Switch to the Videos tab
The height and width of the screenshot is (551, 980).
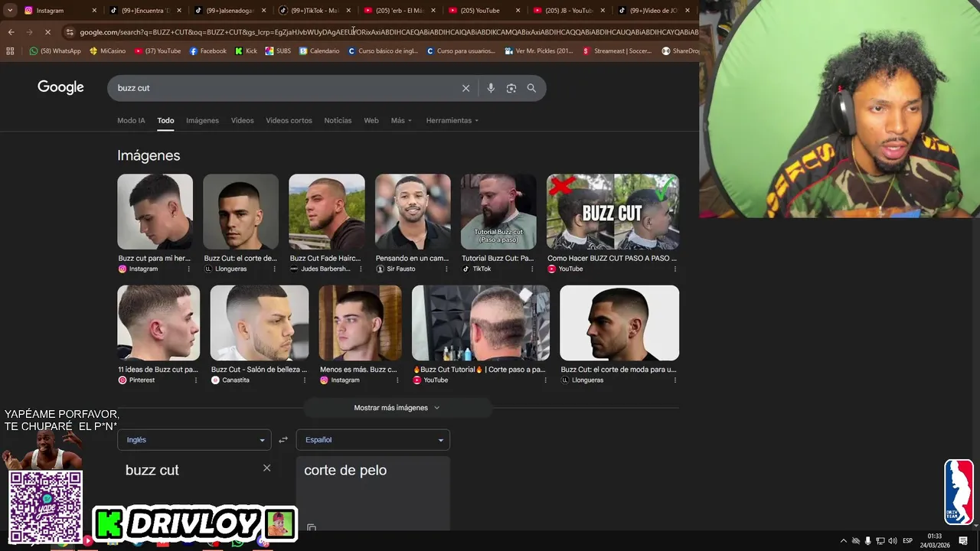coord(242,121)
